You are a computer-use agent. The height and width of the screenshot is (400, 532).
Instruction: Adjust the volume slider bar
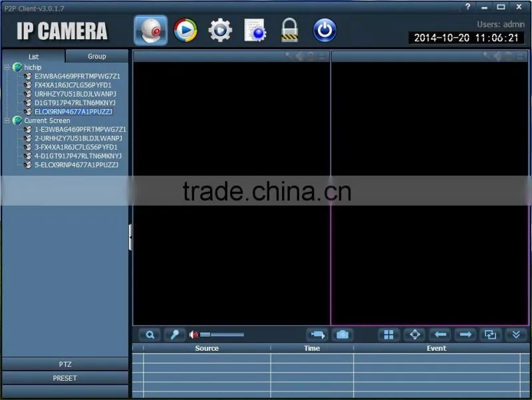(x=222, y=335)
